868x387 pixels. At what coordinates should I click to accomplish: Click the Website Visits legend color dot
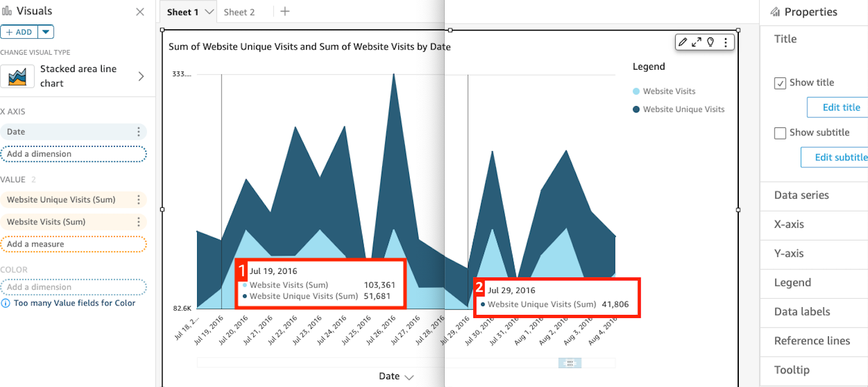point(636,91)
